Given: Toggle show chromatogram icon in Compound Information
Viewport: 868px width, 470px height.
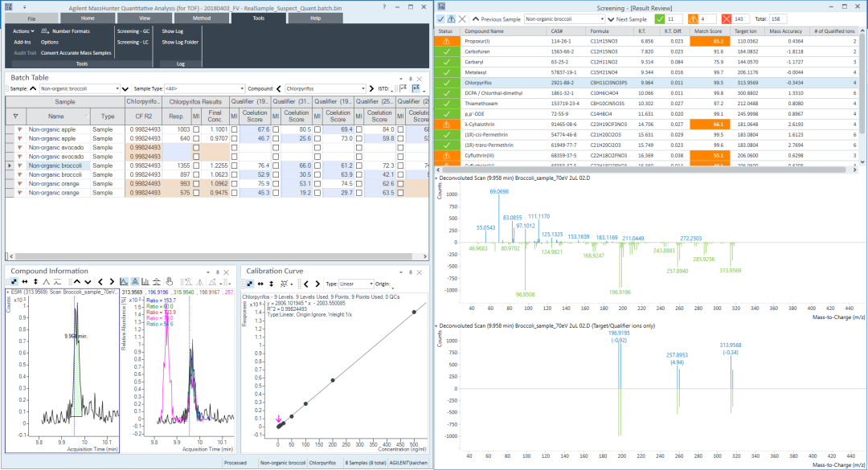Looking at the screenshot, I should [x=124, y=282].
